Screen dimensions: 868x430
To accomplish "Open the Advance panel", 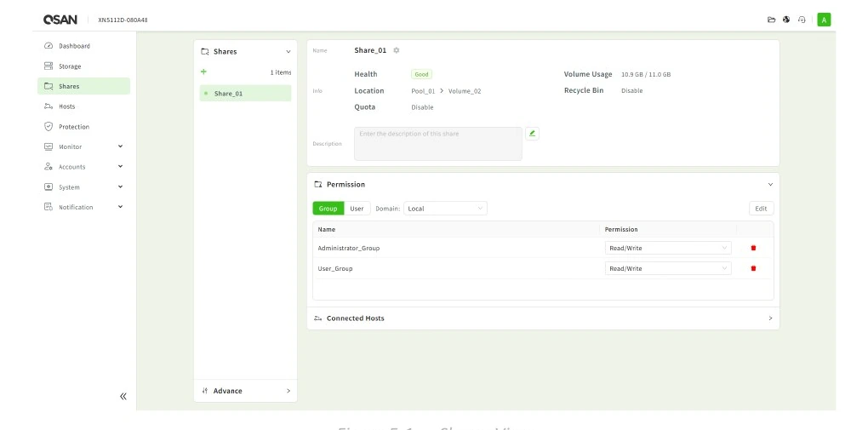I will [x=245, y=391].
